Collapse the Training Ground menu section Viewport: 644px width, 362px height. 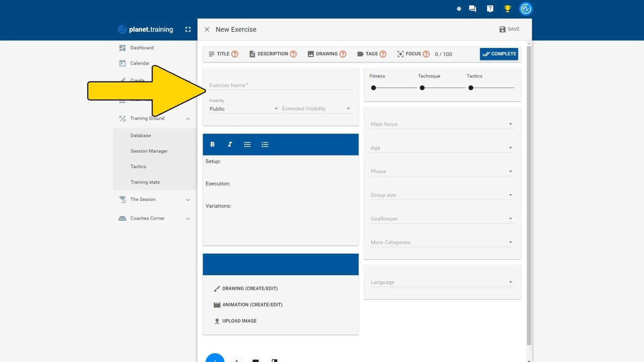(x=188, y=119)
